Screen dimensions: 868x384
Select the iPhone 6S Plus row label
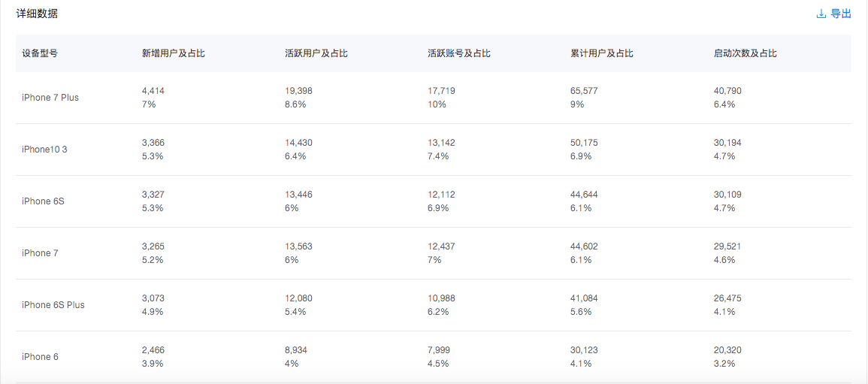click(x=53, y=305)
